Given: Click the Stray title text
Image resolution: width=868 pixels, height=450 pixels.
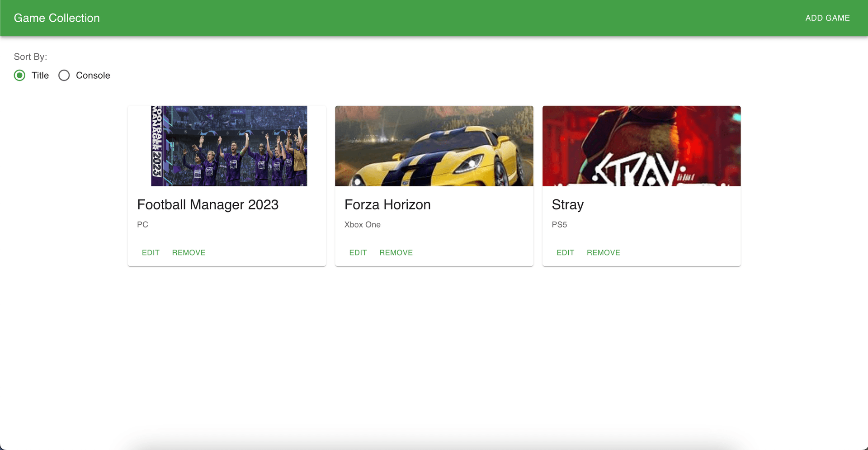Looking at the screenshot, I should tap(567, 205).
